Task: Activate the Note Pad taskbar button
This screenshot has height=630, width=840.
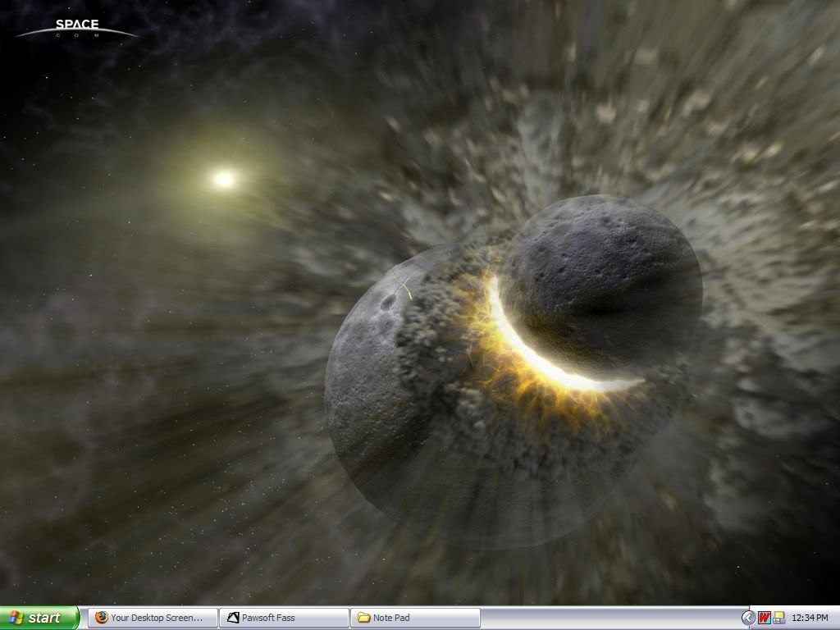Action: (x=414, y=618)
